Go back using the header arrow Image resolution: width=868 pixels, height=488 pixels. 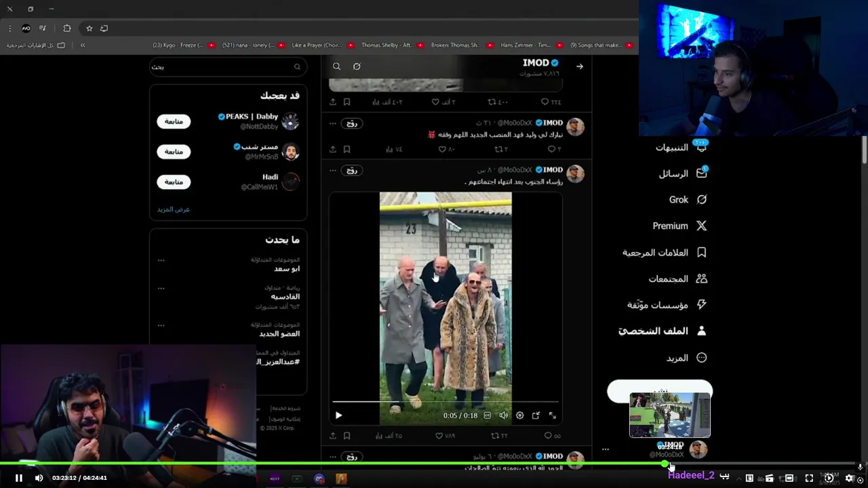[579, 66]
